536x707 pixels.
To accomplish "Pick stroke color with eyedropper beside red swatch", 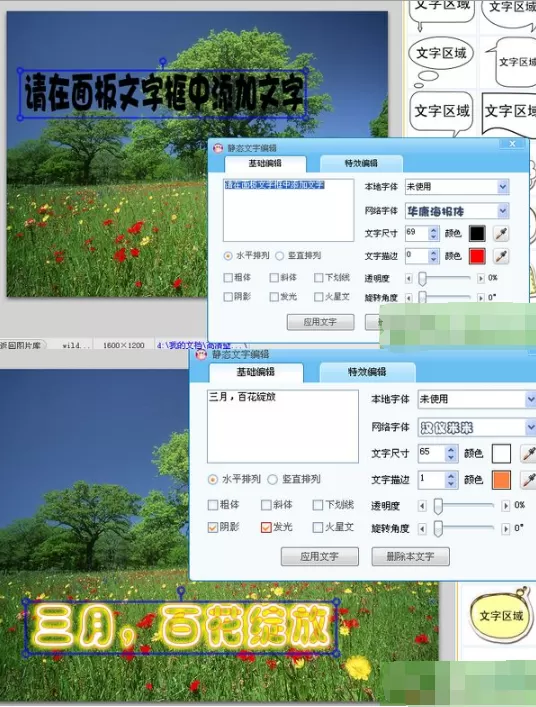I will tap(501, 256).
